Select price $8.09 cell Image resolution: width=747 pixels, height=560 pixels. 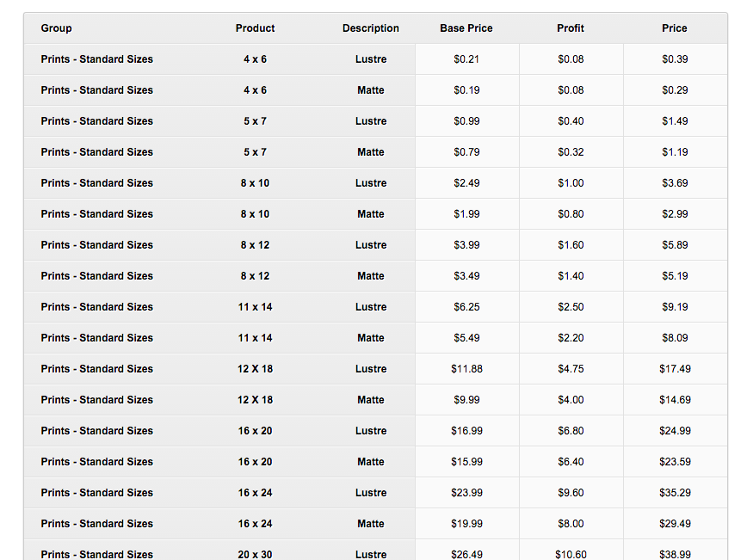[675, 337]
